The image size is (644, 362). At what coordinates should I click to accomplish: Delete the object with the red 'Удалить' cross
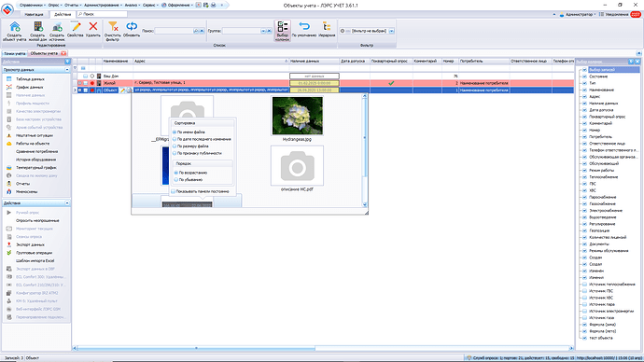tap(93, 27)
